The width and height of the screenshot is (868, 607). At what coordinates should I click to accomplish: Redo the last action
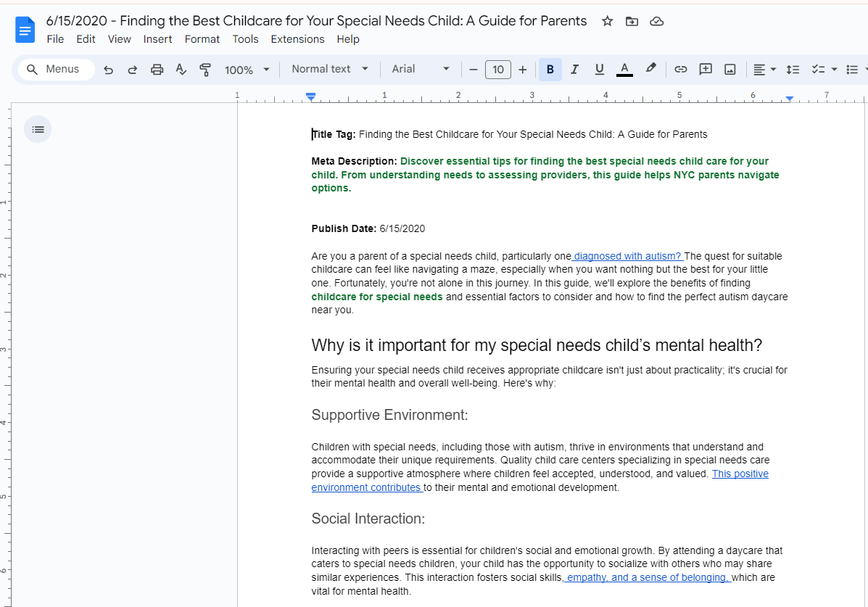click(132, 69)
